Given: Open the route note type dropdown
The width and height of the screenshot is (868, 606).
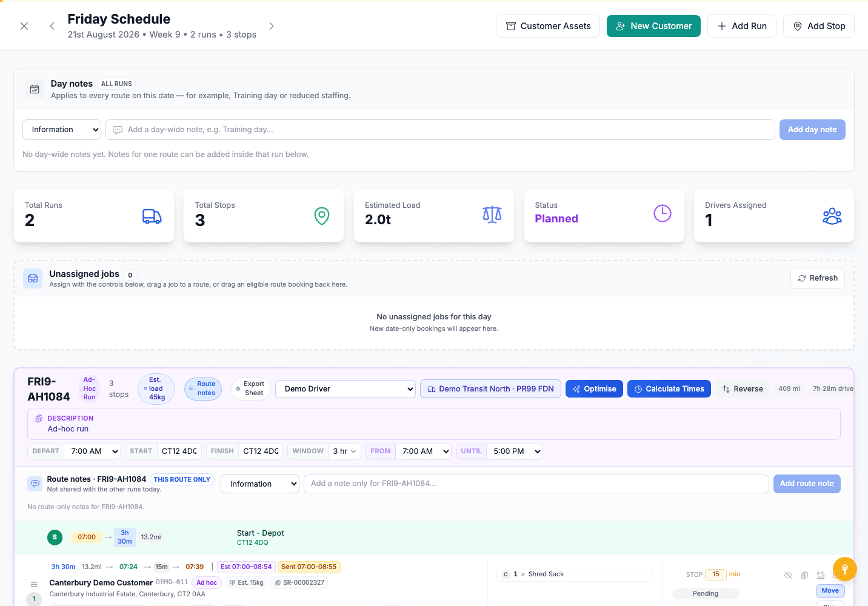Looking at the screenshot, I should (260, 484).
